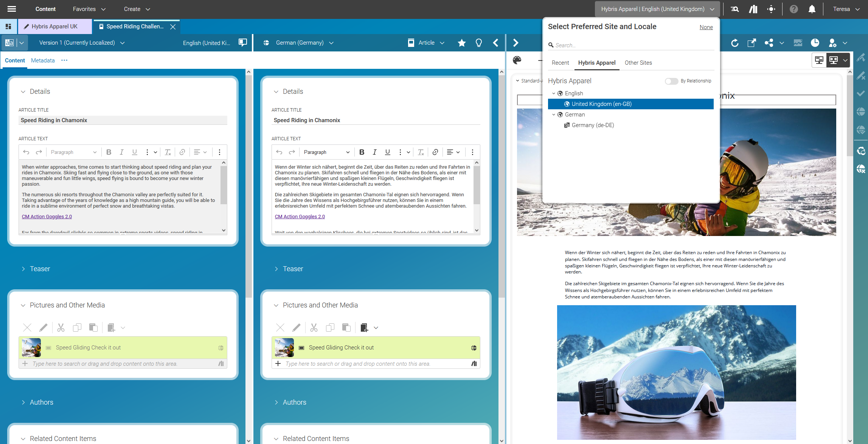Toggle the By Relationship switch
The height and width of the screenshot is (444, 868).
click(x=671, y=81)
